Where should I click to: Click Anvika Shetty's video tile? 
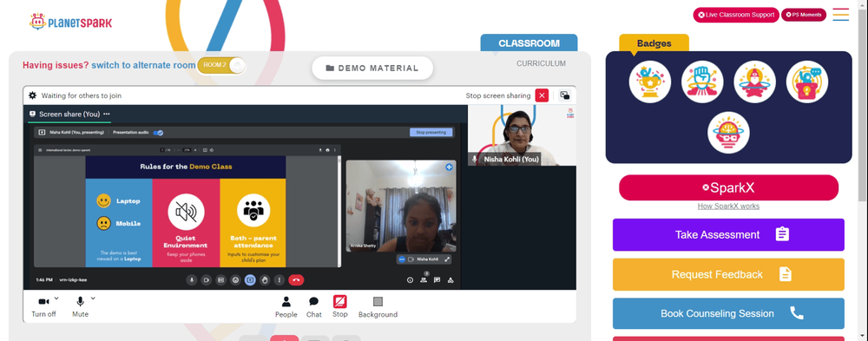click(401, 206)
